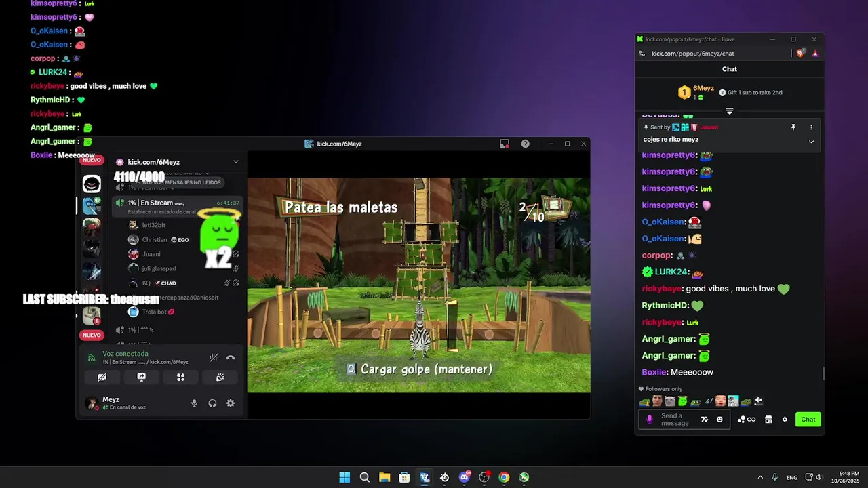Open the smiley emoji picker
The width and height of the screenshot is (868, 488).
(719, 420)
